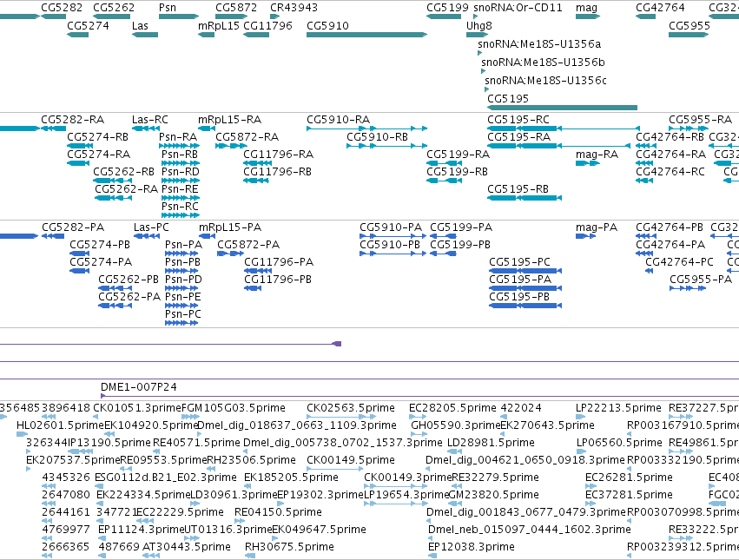Click the purple clone end marker

[x=337, y=344]
